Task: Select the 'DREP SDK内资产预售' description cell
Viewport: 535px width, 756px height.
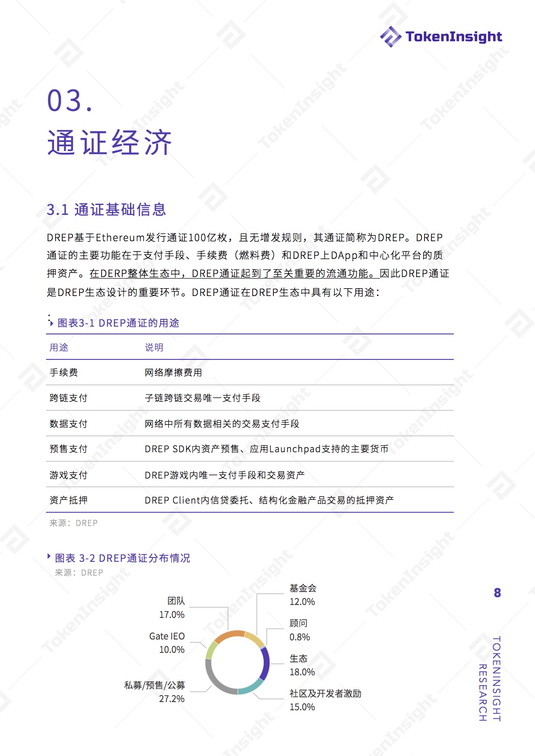Action: pyautogui.click(x=266, y=449)
